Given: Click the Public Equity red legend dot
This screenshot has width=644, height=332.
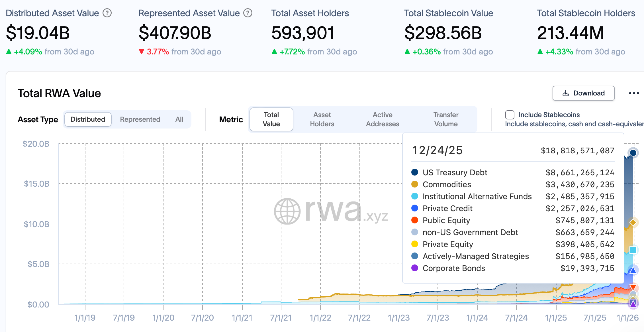Looking at the screenshot, I should (x=415, y=220).
